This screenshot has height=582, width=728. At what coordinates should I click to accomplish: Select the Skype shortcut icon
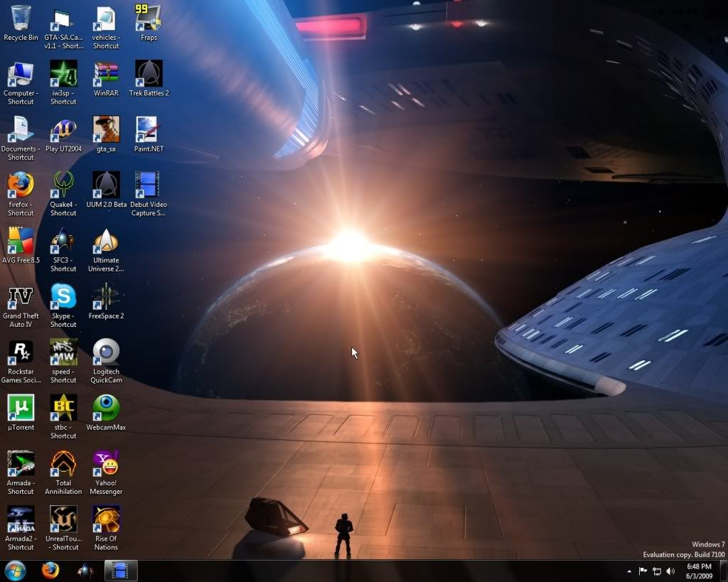point(63,297)
